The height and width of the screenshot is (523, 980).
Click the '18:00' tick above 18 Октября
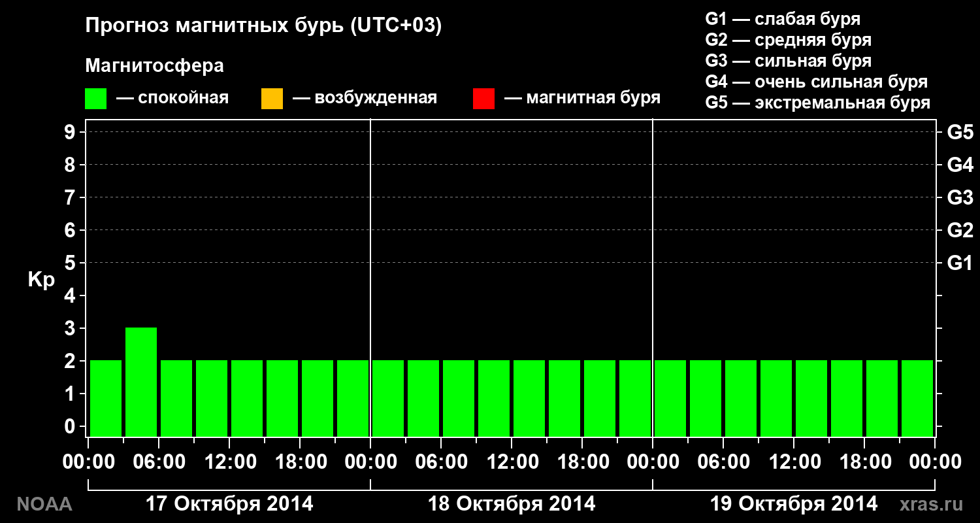[x=582, y=462]
